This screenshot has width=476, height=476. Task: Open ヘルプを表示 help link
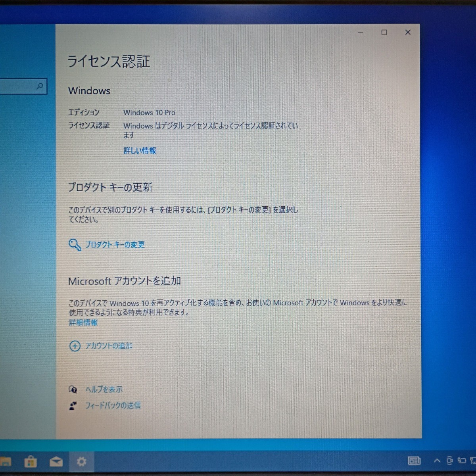pyautogui.click(x=104, y=390)
